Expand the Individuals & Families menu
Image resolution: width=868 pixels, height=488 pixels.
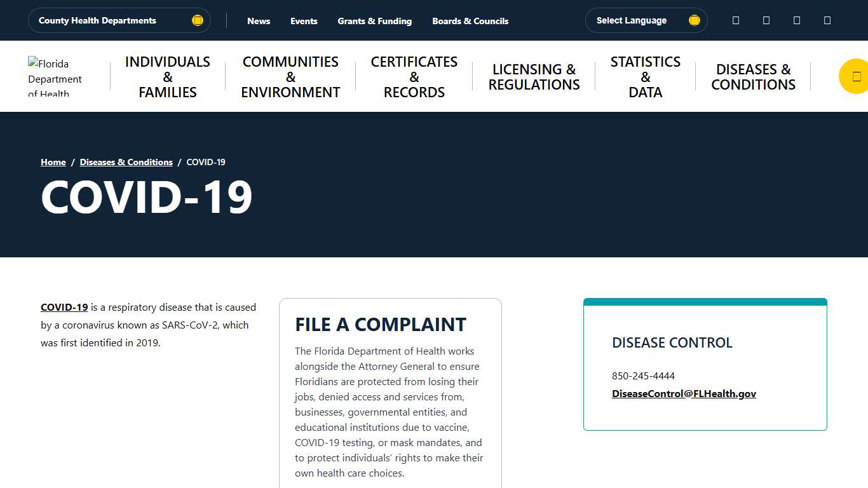click(168, 77)
